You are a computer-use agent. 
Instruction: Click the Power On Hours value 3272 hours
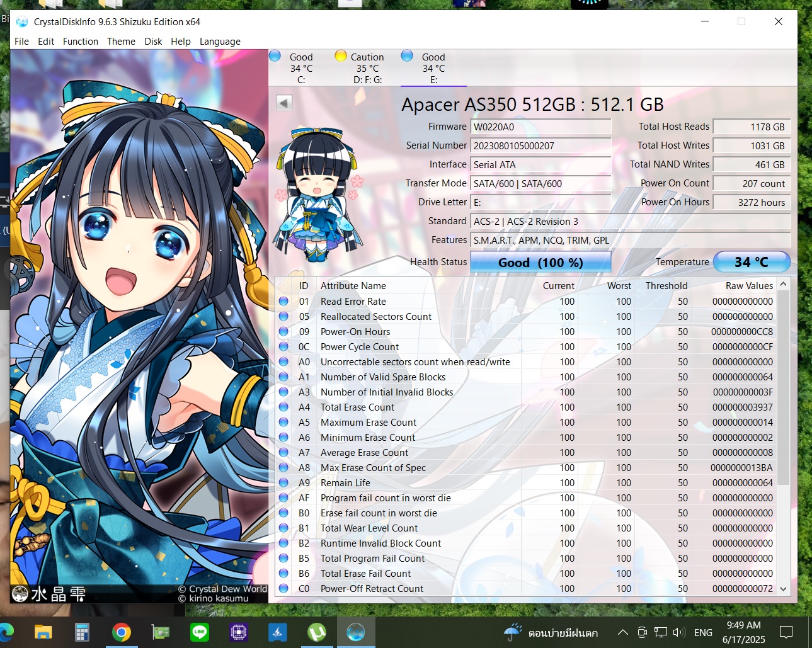pyautogui.click(x=752, y=202)
